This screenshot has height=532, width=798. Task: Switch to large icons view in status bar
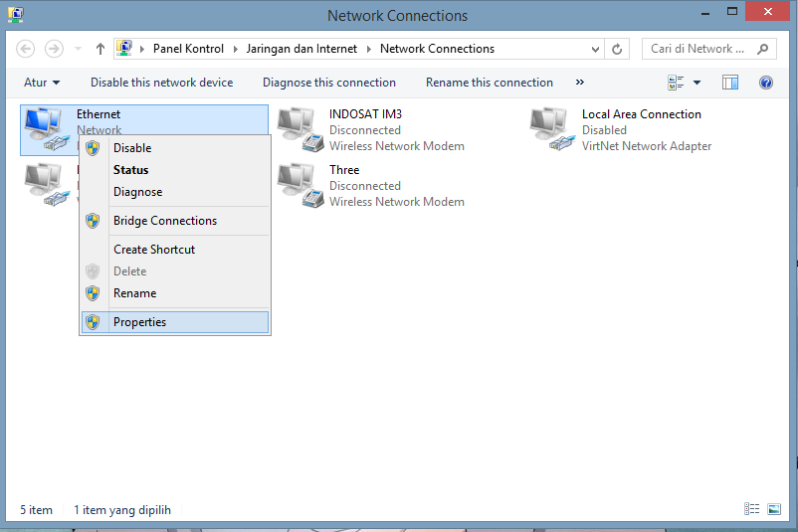click(774, 509)
